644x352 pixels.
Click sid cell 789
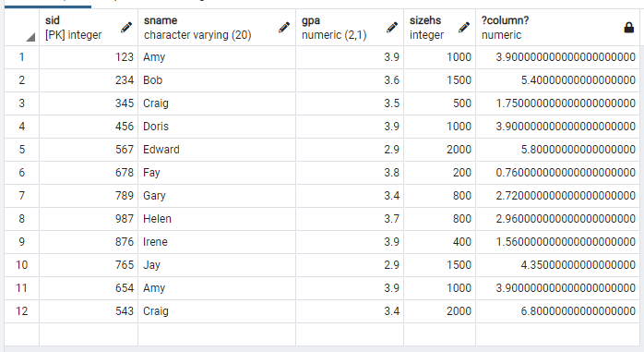click(x=89, y=195)
